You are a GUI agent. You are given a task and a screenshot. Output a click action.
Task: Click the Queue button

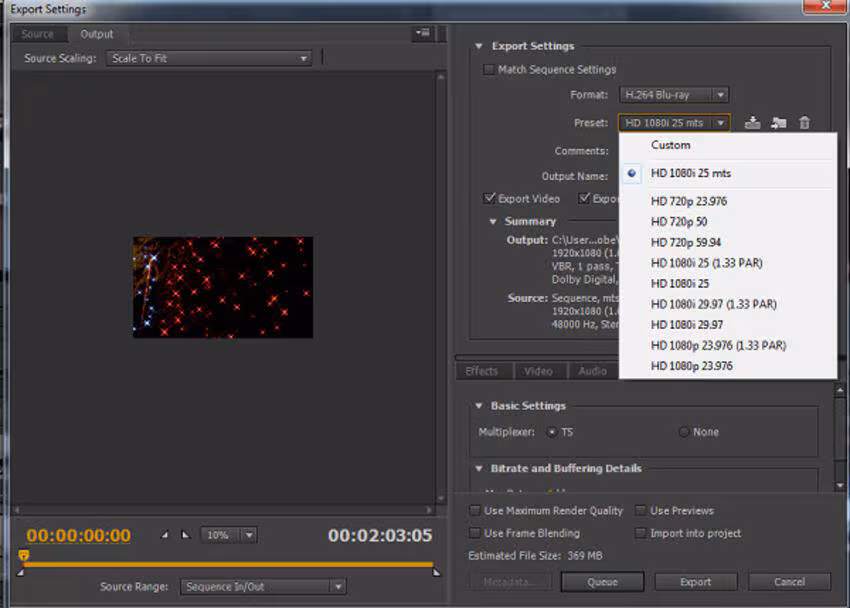pyautogui.click(x=602, y=582)
